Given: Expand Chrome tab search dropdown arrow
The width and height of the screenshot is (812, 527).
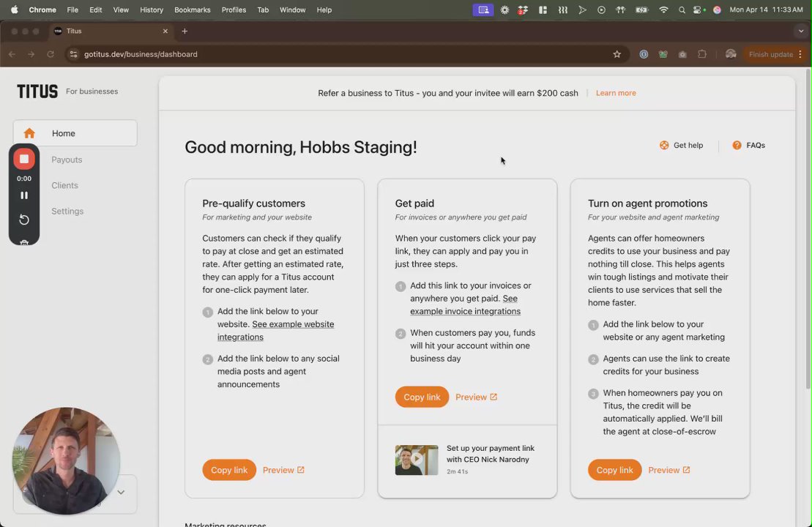Looking at the screenshot, I should [800, 31].
